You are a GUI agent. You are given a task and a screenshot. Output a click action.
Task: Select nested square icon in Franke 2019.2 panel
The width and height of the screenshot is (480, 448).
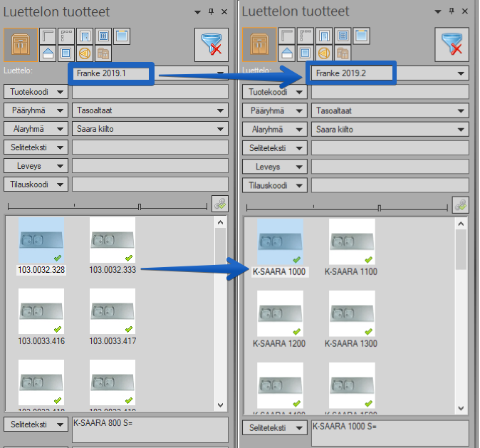(x=306, y=53)
